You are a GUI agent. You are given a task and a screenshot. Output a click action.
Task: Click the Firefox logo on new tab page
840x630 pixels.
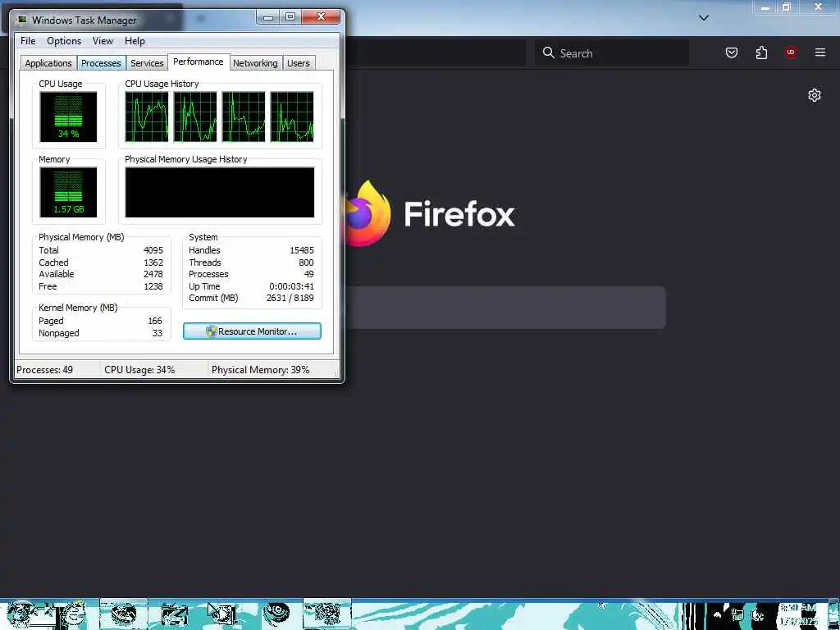click(x=368, y=214)
